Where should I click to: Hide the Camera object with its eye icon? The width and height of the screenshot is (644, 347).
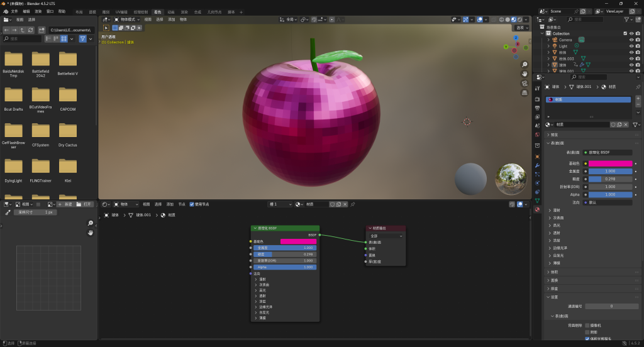pos(631,40)
